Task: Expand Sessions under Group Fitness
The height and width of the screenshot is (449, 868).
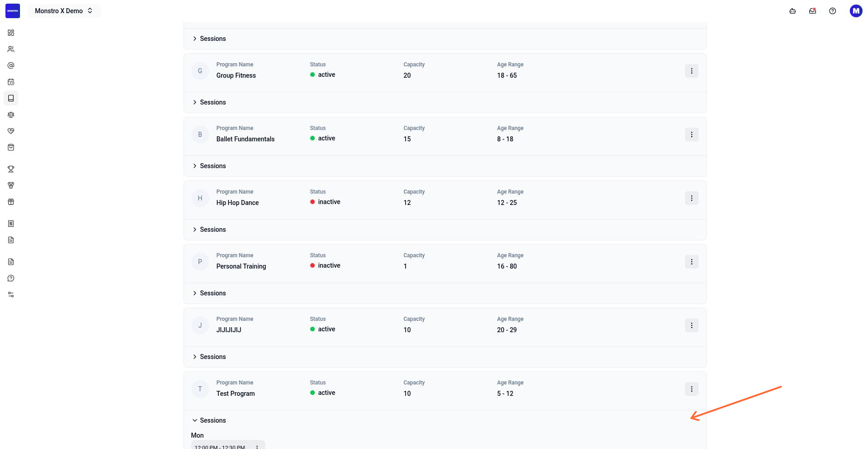Action: point(209,102)
